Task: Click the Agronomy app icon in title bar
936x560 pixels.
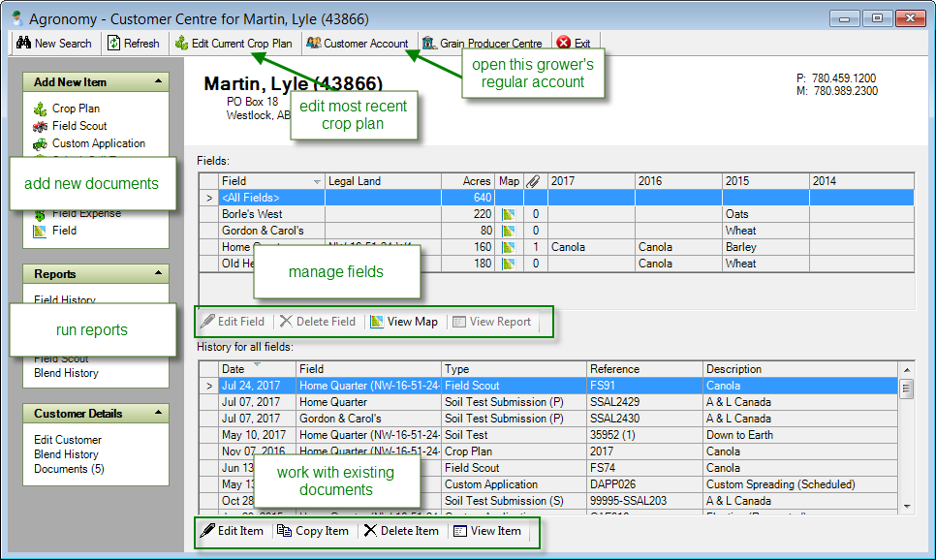Action: (17, 18)
